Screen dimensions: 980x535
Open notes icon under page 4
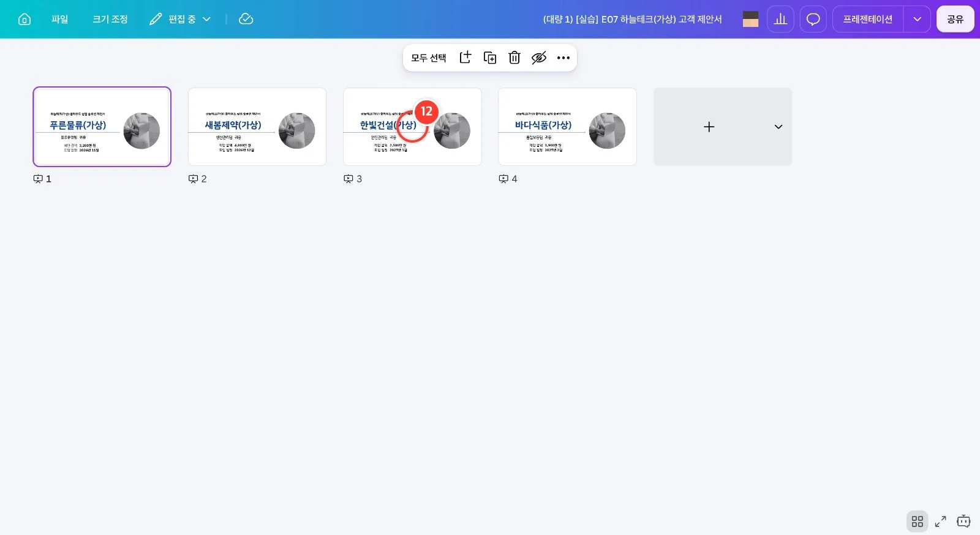point(503,179)
